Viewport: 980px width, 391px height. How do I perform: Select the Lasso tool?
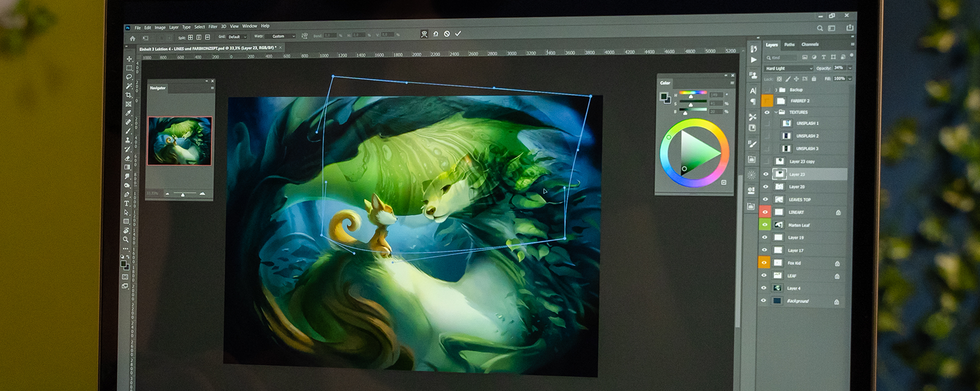(x=129, y=77)
